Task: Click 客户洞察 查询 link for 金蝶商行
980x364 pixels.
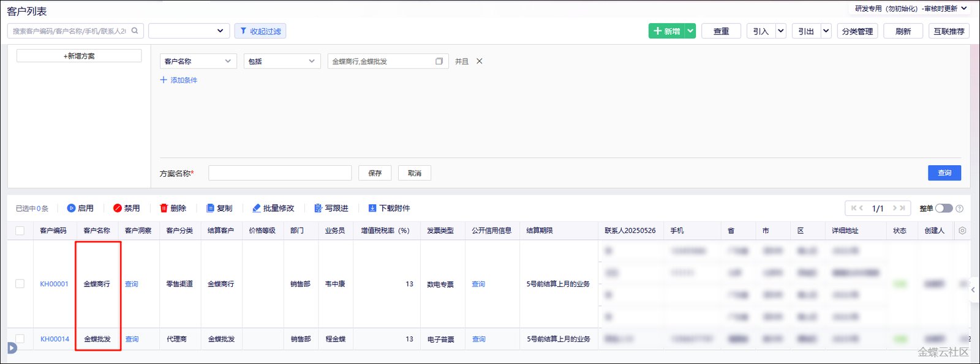Action: click(x=132, y=284)
